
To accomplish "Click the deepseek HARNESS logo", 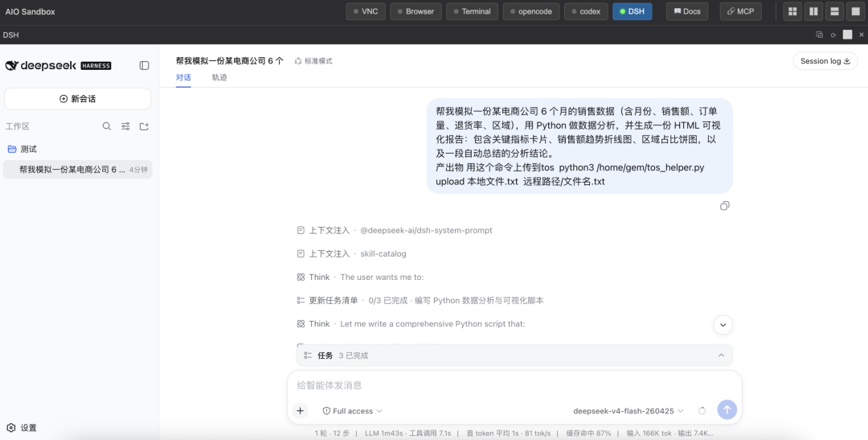I will coord(58,65).
